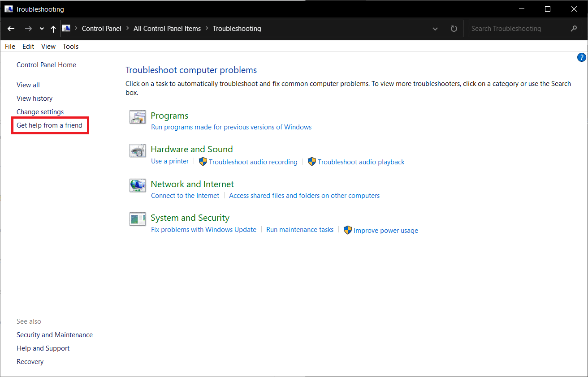This screenshot has width=588, height=377.
Task: Open Troubleshoot audio playback link
Action: pos(361,162)
